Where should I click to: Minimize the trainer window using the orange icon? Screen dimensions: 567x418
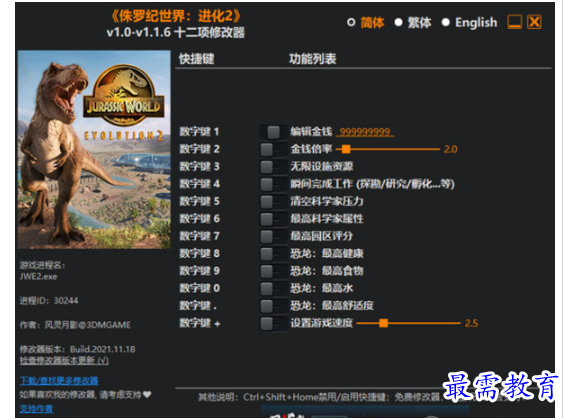click(515, 22)
